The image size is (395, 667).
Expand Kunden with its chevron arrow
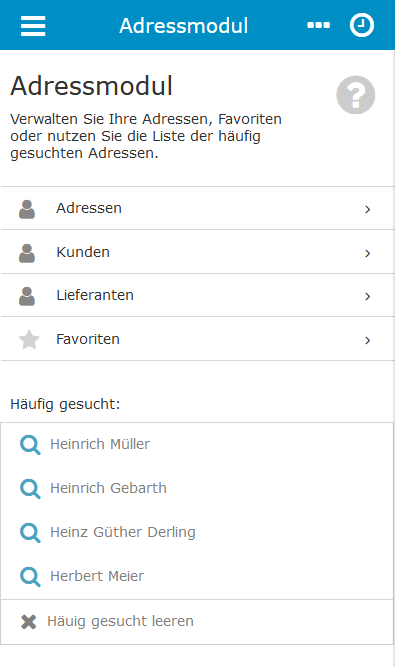coord(368,254)
